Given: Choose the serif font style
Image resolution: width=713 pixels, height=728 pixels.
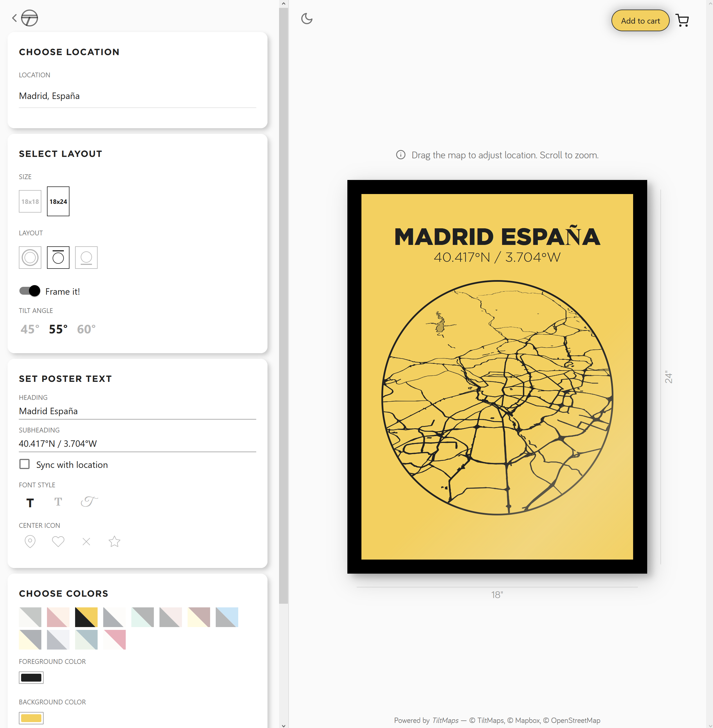Looking at the screenshot, I should pyautogui.click(x=58, y=502).
